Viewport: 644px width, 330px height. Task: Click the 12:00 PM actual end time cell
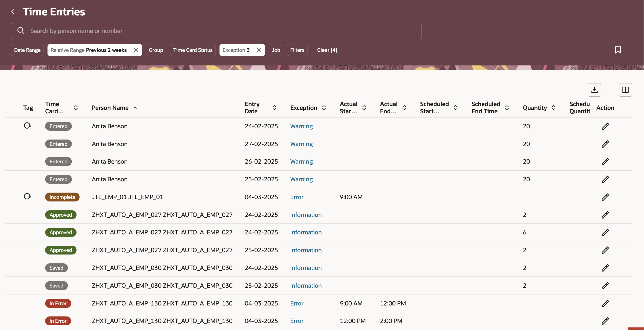(393, 303)
